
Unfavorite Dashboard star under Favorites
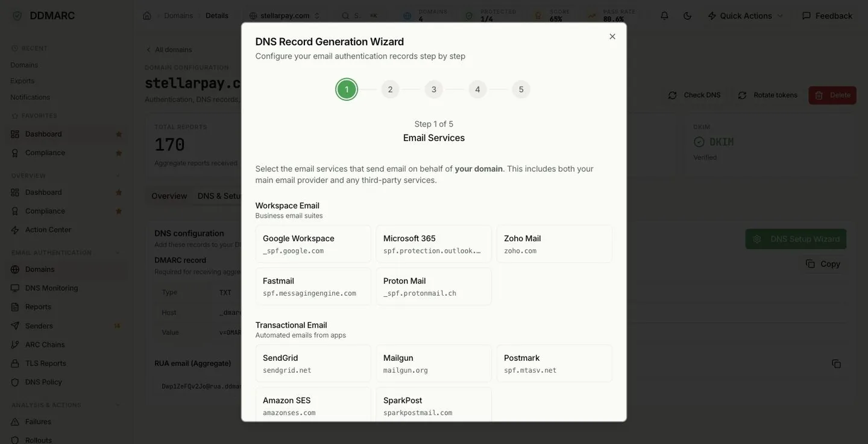(x=119, y=134)
